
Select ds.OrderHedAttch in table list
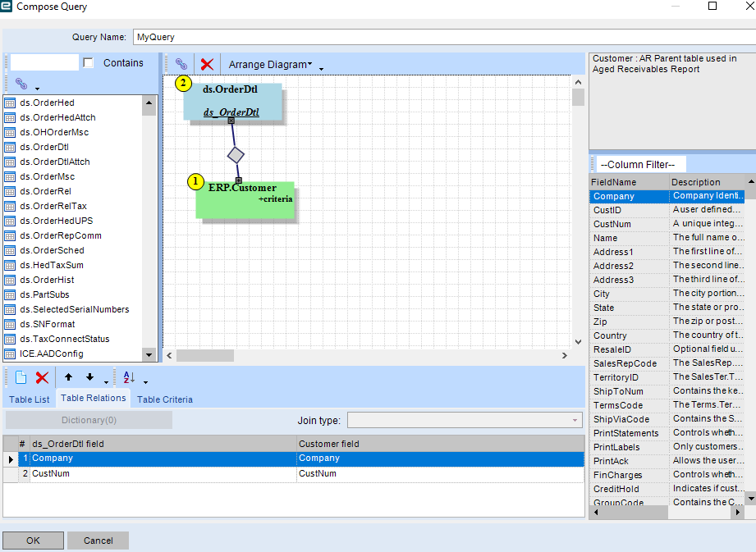(57, 117)
